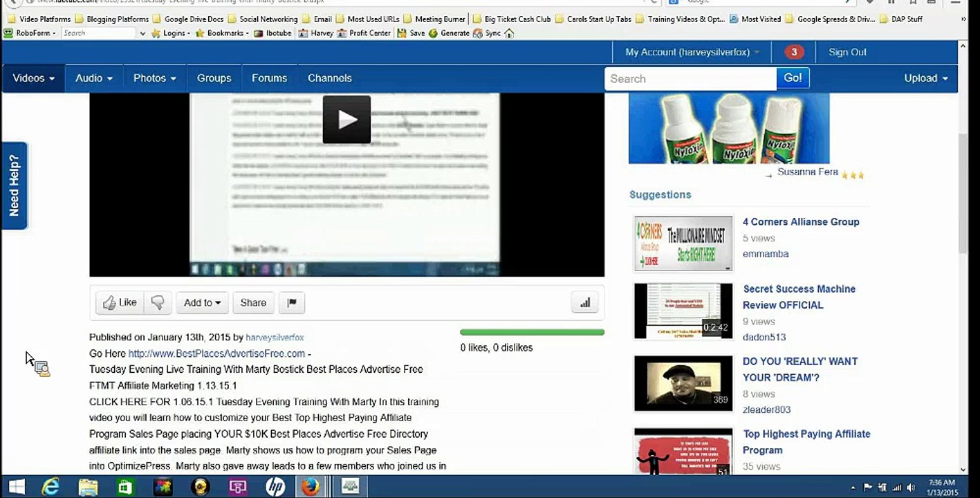Click RoboForm Save button

pyautogui.click(x=411, y=33)
